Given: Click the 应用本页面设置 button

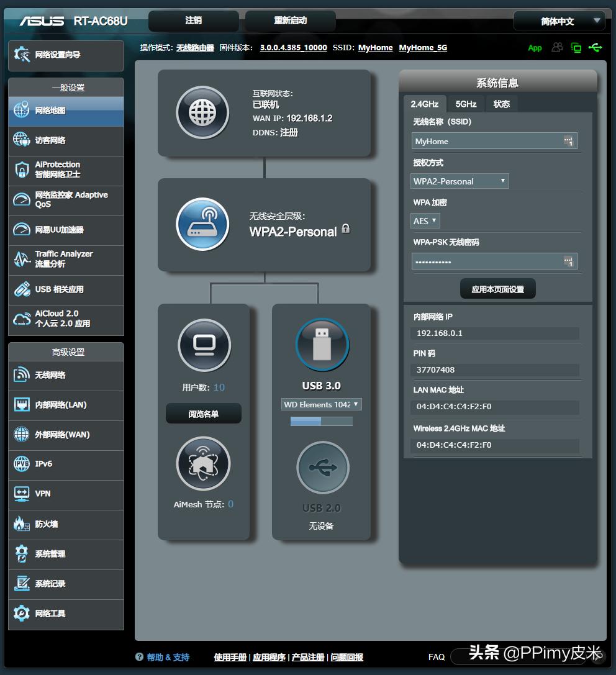Looking at the screenshot, I should 497,289.
